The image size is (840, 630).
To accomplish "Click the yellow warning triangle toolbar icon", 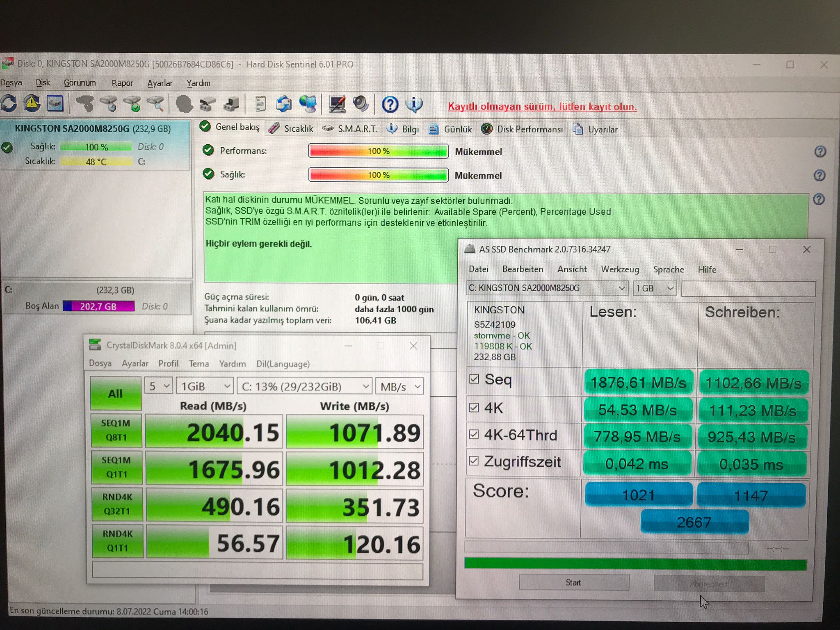I will coord(32,104).
